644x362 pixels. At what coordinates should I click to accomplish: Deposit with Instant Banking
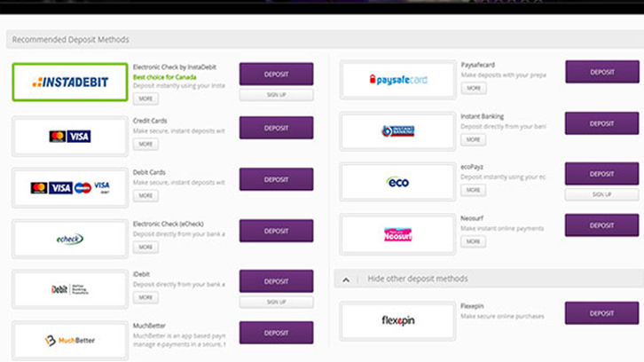[601, 123]
